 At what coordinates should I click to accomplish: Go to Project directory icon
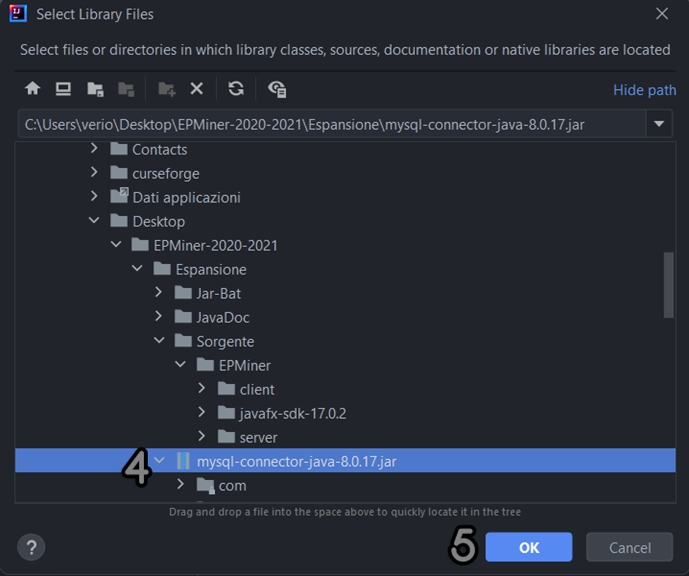click(x=95, y=89)
